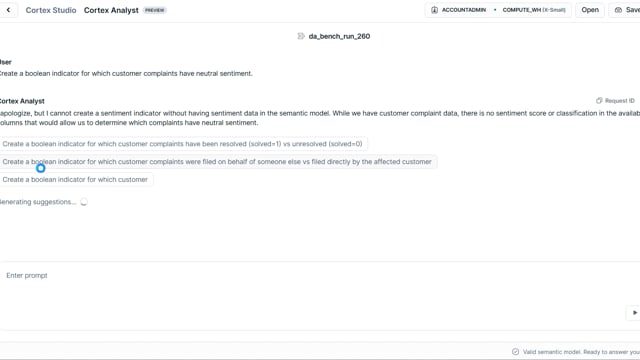The width and height of the screenshot is (640, 360).
Task: Click the green warehouse status dot
Action: (495, 10)
